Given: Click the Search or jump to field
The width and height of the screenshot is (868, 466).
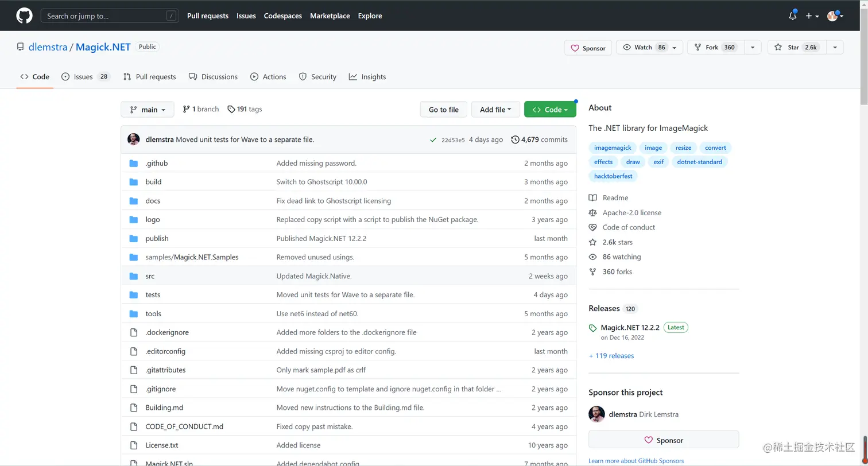Looking at the screenshot, I should point(109,16).
